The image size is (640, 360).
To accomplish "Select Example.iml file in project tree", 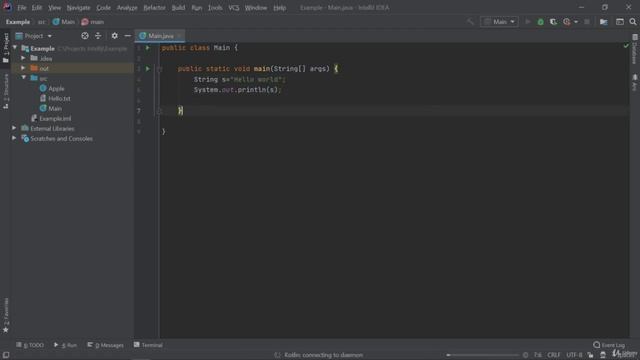I will [51, 118].
